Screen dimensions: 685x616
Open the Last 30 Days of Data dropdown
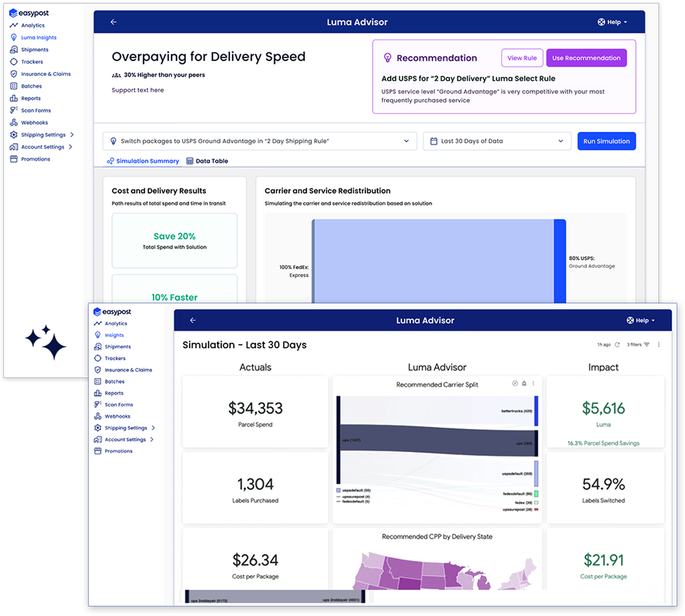pyautogui.click(x=497, y=141)
